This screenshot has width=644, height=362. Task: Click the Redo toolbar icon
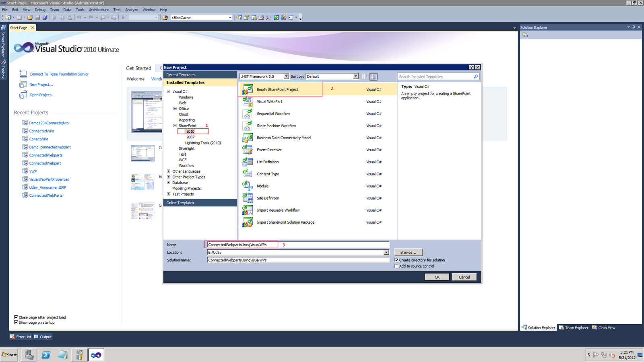pos(91,18)
